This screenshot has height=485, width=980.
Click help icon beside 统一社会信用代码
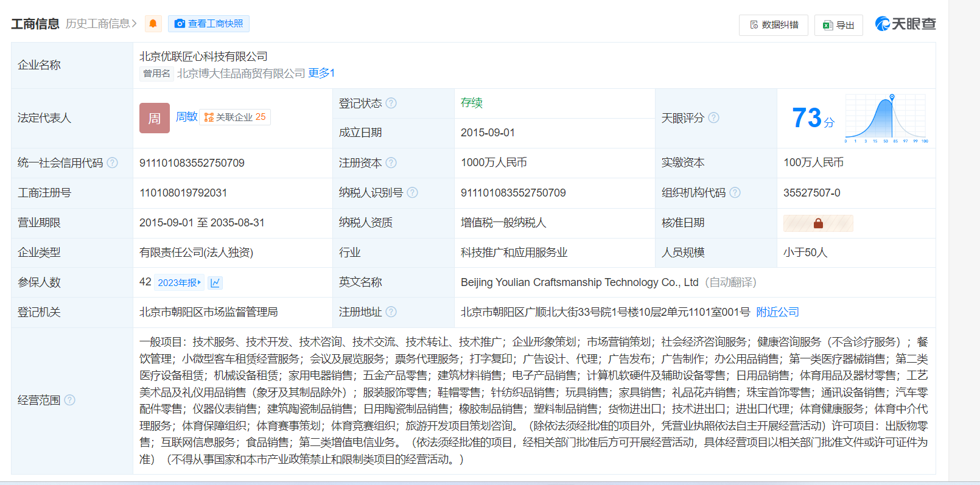click(112, 163)
